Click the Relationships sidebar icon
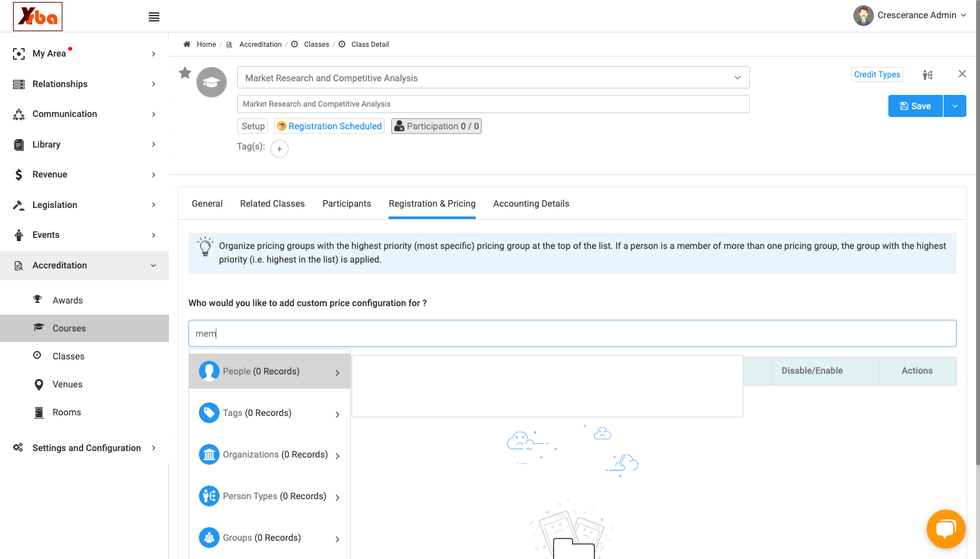980x559 pixels. coord(19,84)
